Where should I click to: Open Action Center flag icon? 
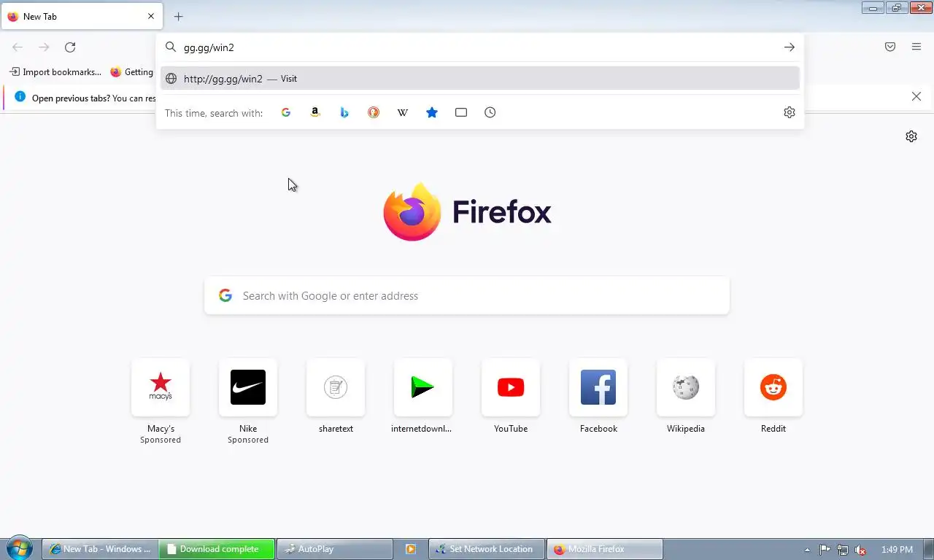[x=825, y=550]
